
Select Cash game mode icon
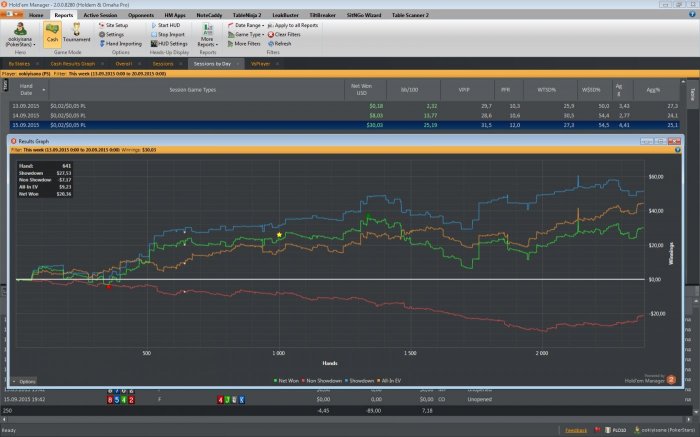tap(53, 37)
